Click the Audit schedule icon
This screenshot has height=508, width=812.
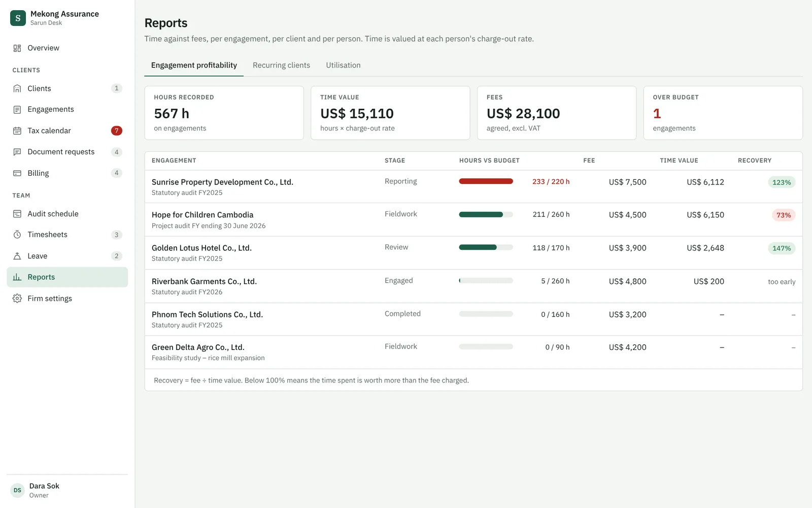click(x=17, y=214)
